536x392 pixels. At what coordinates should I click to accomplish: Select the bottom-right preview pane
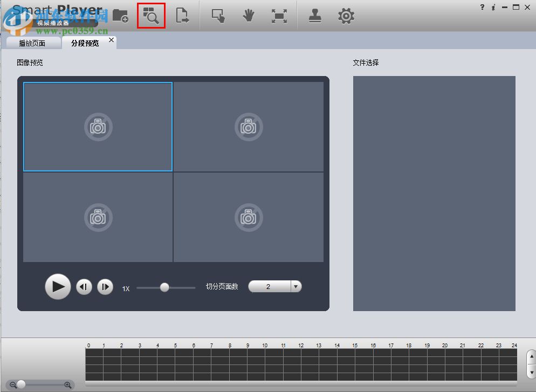pyautogui.click(x=249, y=217)
